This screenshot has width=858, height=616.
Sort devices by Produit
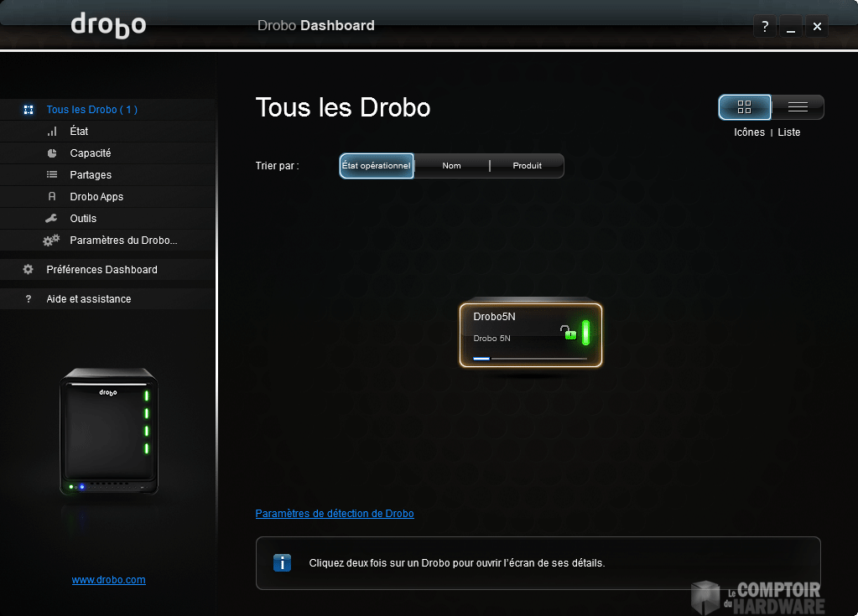[x=527, y=166]
